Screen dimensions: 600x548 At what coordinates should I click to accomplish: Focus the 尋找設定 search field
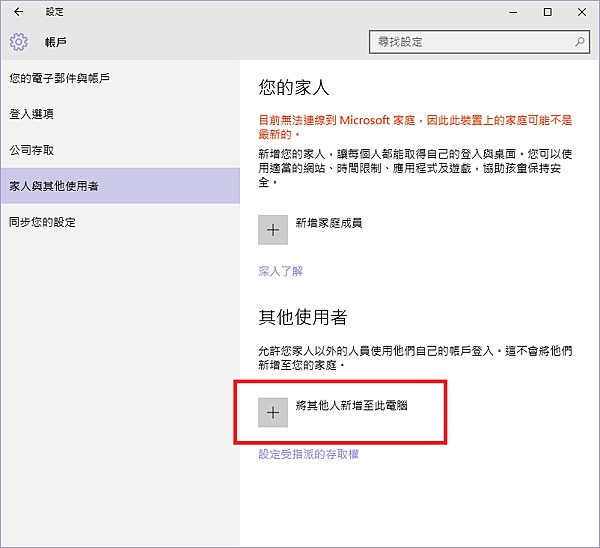[479, 42]
